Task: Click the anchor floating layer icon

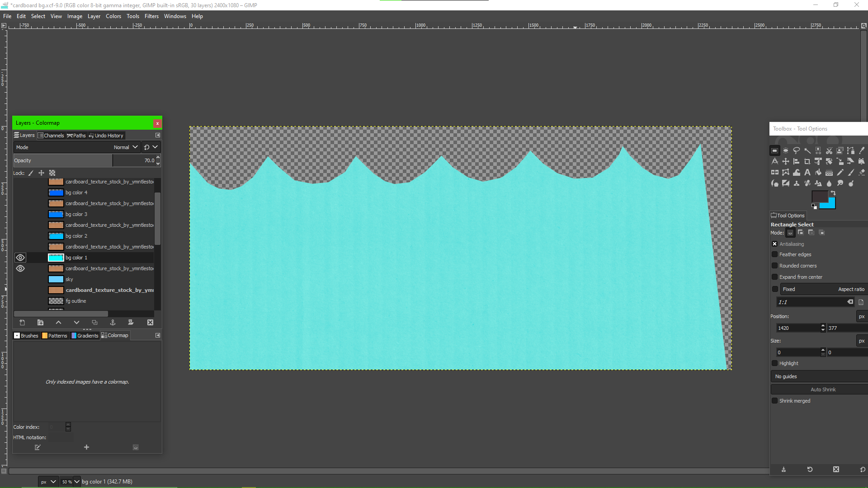Action: click(x=113, y=323)
